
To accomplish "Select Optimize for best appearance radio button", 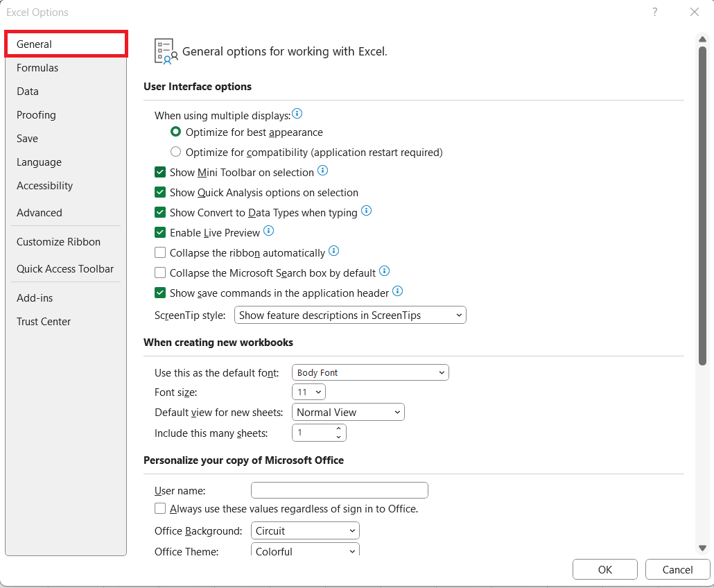I will pyautogui.click(x=175, y=132).
